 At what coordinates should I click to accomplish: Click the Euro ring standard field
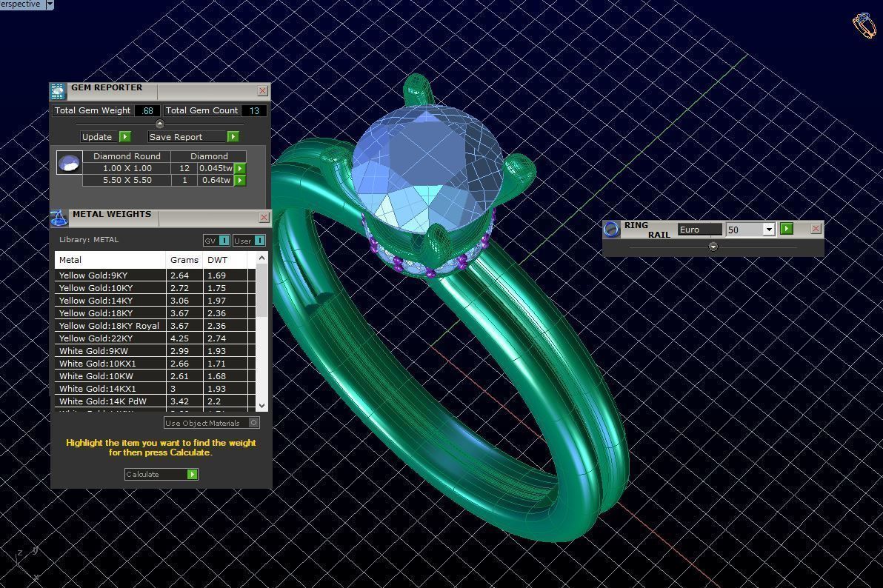click(x=699, y=230)
